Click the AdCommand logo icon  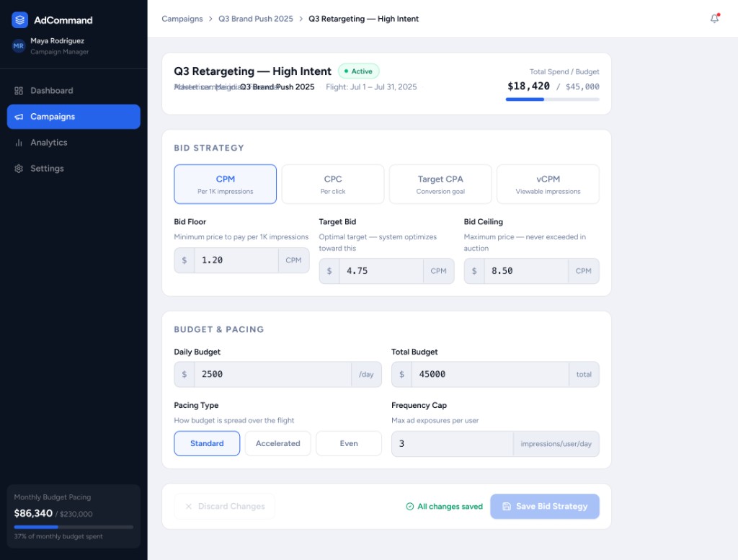19,19
